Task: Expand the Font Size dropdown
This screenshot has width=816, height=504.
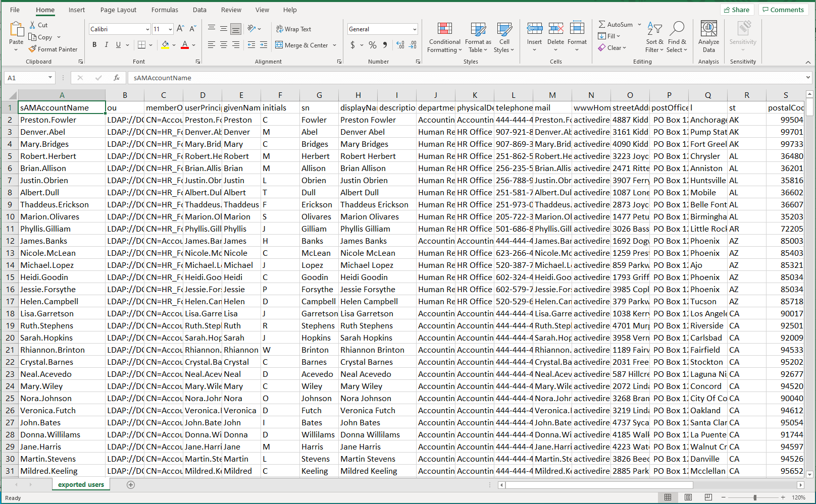Action: tap(169, 29)
